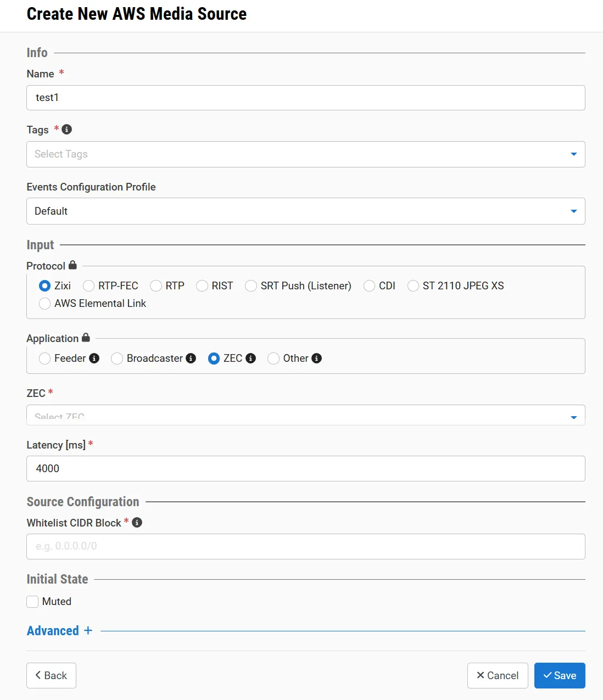
Task: Select the RIST protocol option
Action: coord(202,286)
